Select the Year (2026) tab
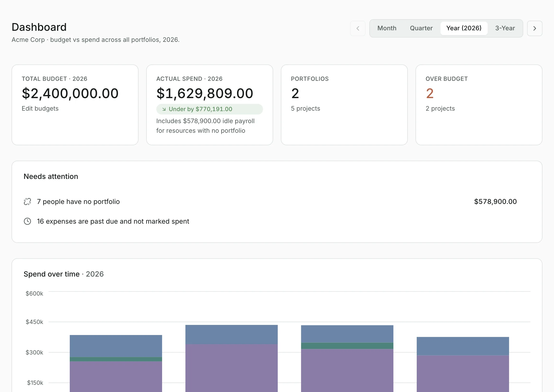This screenshot has height=392, width=554. coord(464,28)
